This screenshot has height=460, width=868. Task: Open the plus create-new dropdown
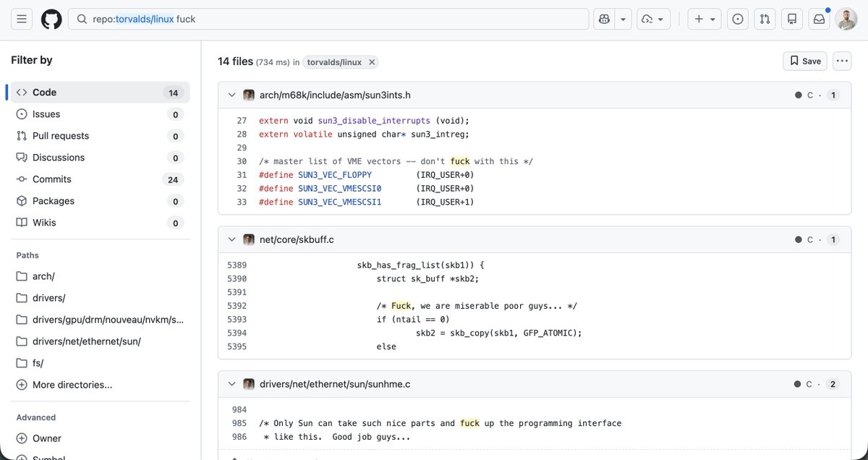[705, 20]
